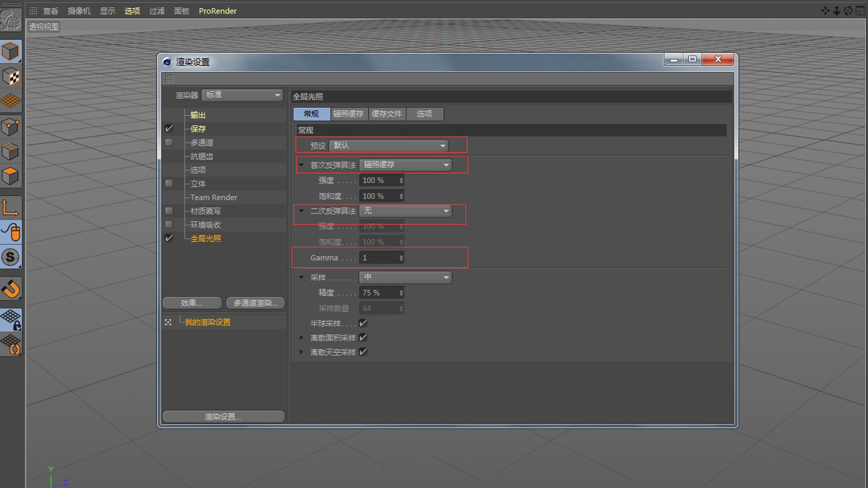This screenshot has height=488, width=868.
Task: Expand the 离散天空采样 disclosure triangle
Action: click(x=302, y=352)
